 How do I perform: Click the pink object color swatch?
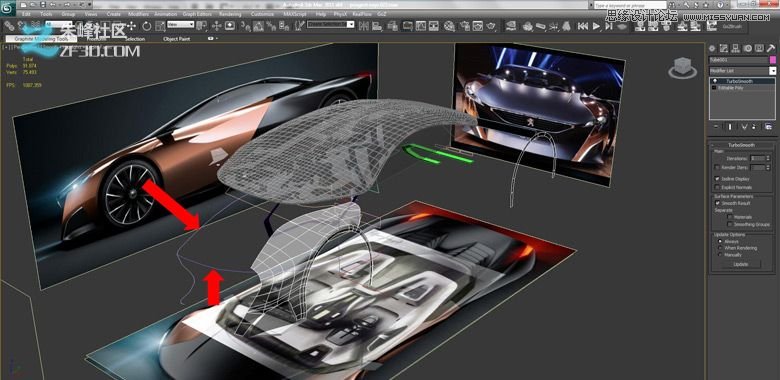point(773,60)
